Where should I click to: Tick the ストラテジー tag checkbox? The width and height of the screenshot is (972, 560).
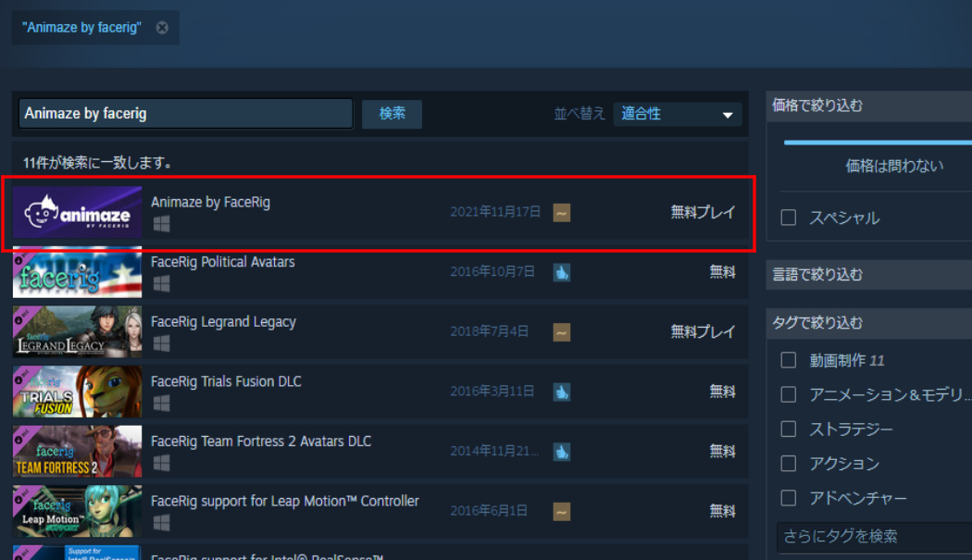point(789,429)
